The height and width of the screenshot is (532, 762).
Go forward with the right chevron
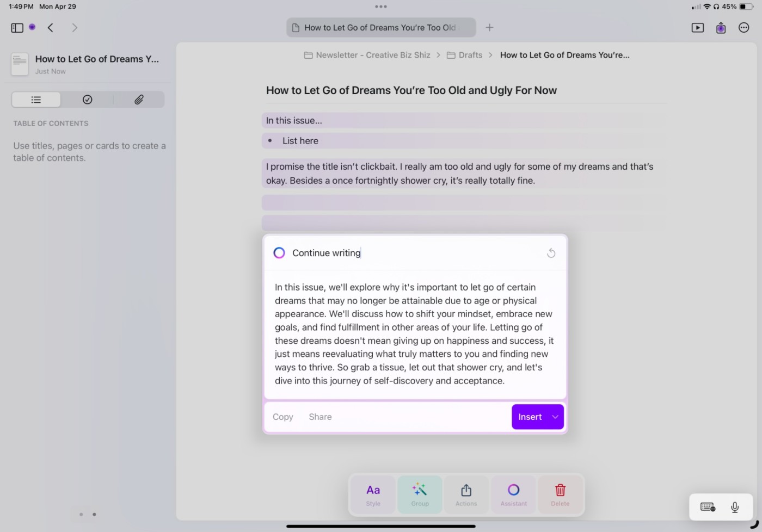[75, 28]
